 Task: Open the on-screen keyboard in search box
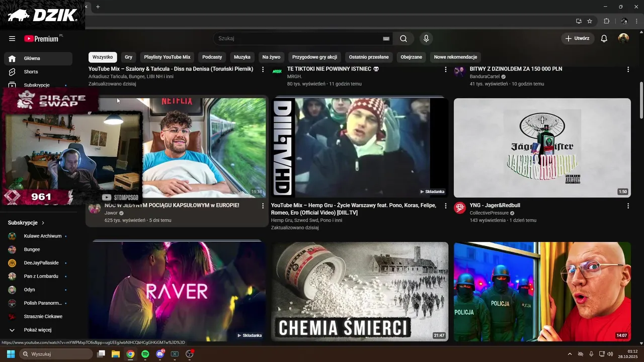coord(386,39)
